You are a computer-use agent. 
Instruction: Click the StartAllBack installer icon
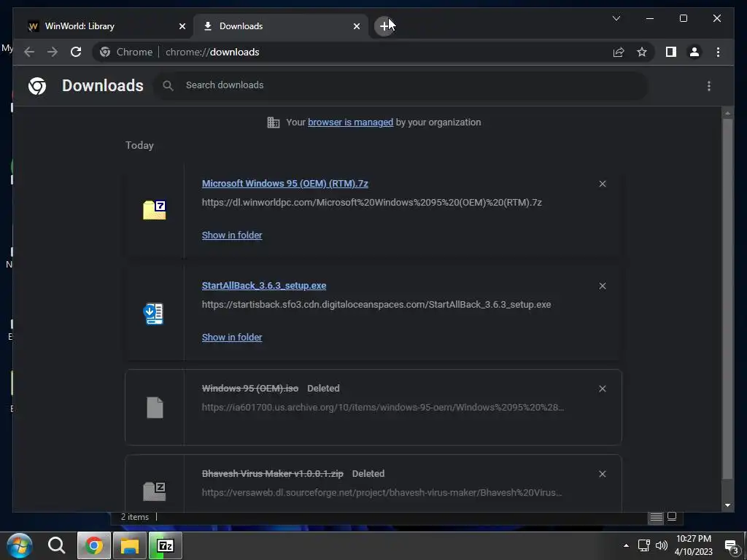pyautogui.click(x=153, y=314)
